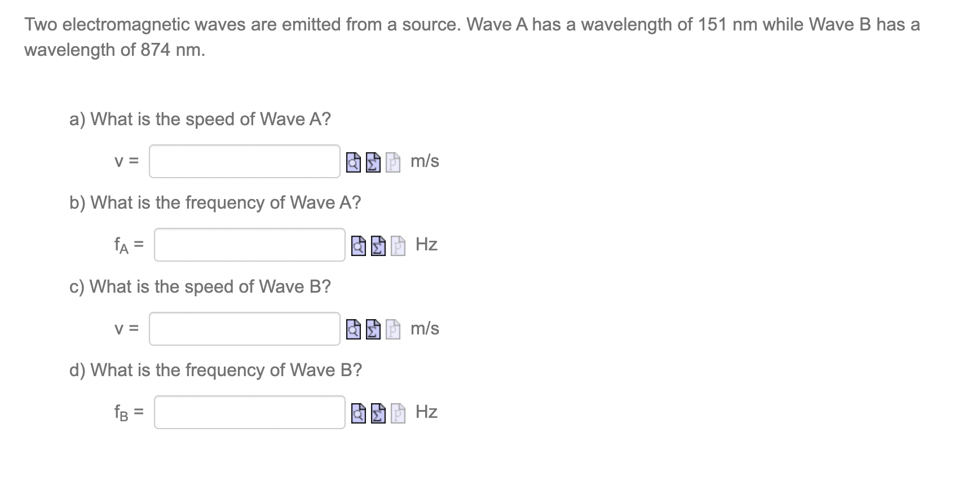The width and height of the screenshot is (980, 494).
Task: Click inside the Wave A speed answer box
Action: tap(244, 163)
